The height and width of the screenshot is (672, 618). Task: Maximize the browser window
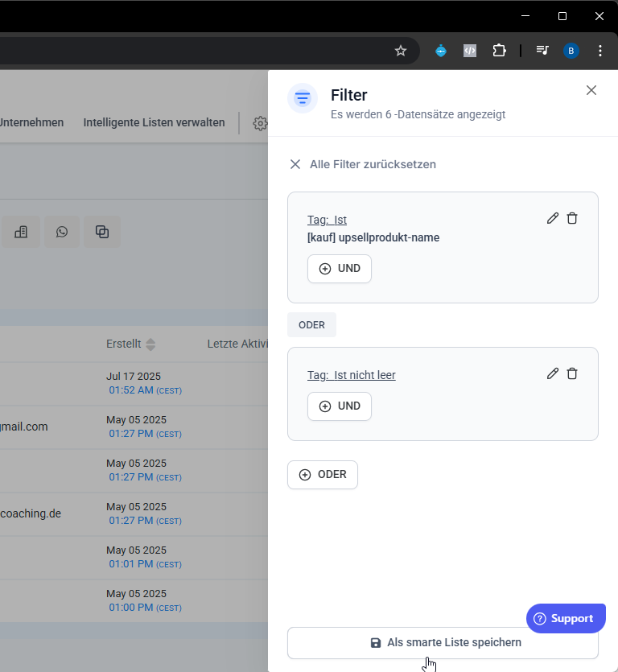(x=562, y=16)
